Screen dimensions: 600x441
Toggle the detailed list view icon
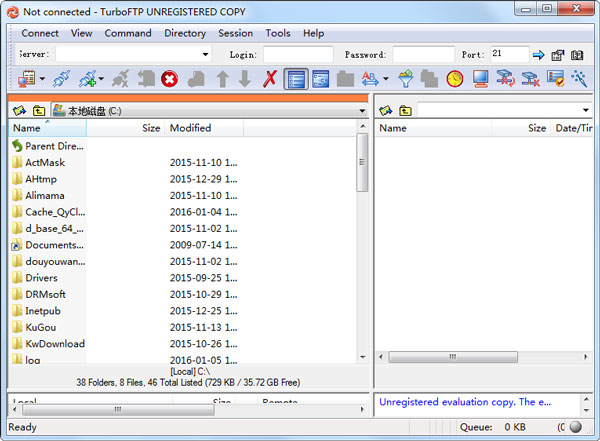tap(296, 79)
